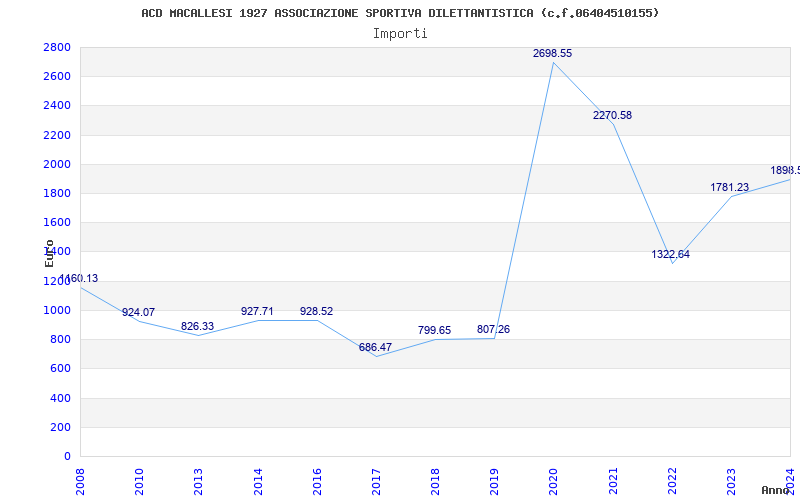Image resolution: width=800 pixels, height=500 pixels.
Task: Click the 1800 y-axis tick label
Action: coord(57,193)
